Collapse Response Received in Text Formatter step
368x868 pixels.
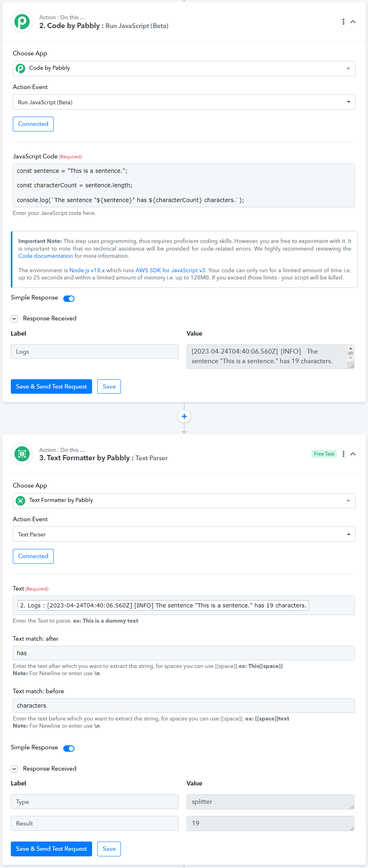[14, 769]
